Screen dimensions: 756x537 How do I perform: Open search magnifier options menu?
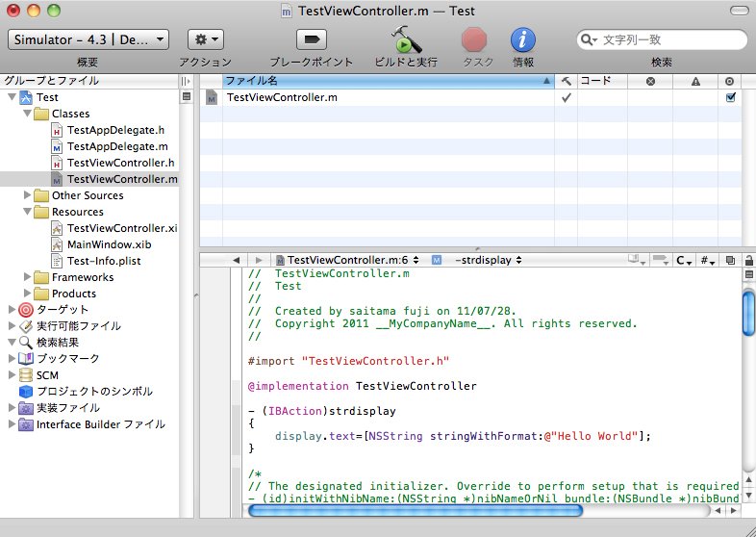(x=589, y=39)
